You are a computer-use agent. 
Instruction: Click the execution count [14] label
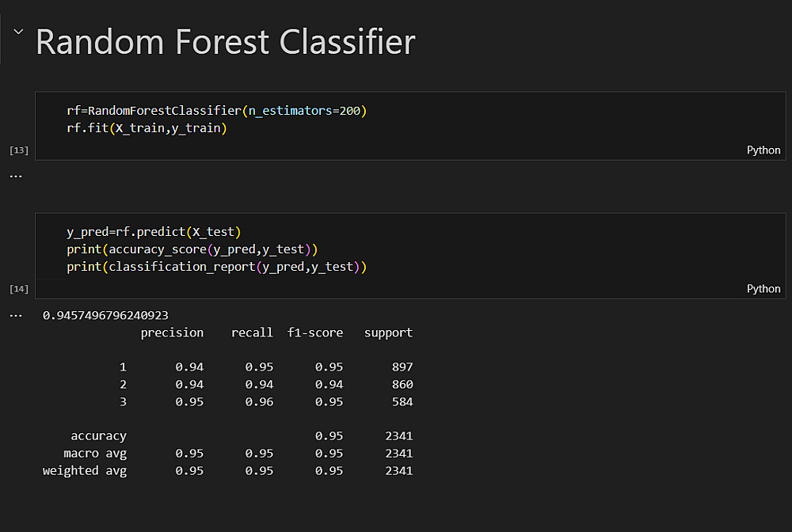(x=18, y=289)
